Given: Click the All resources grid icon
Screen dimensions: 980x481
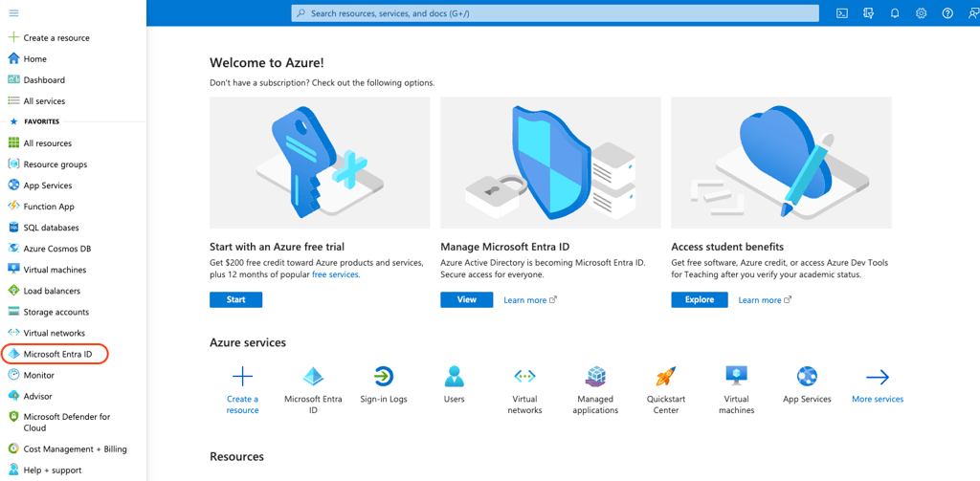Looking at the screenshot, I should (x=13, y=143).
